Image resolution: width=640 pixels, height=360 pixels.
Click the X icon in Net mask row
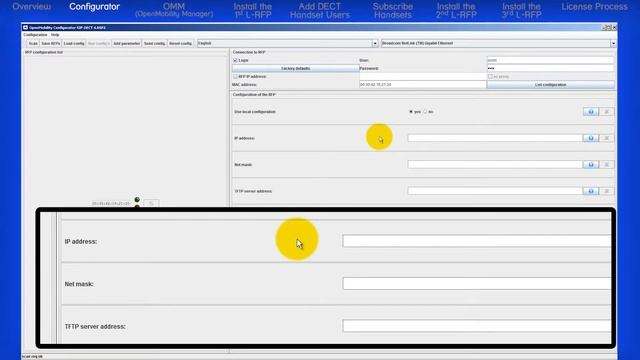[607, 164]
